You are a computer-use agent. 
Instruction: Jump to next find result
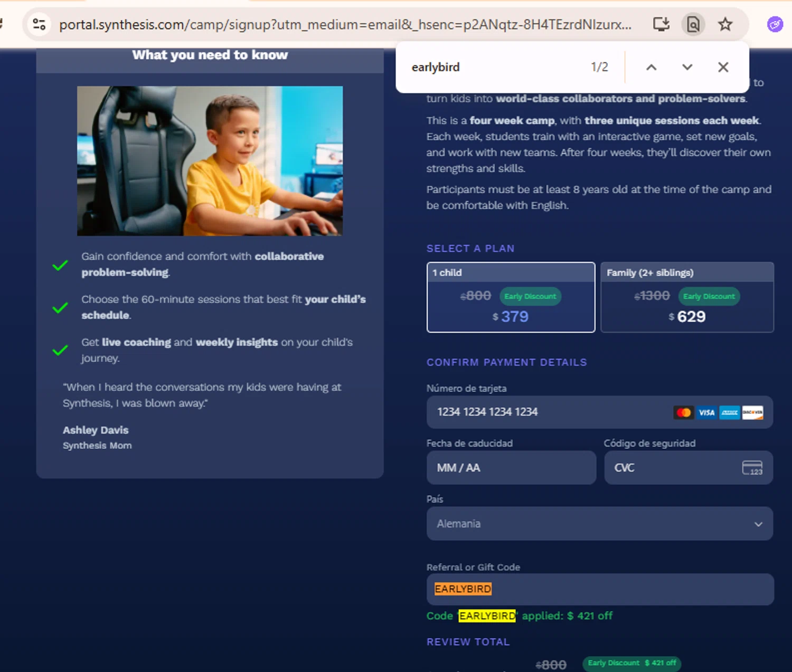click(x=687, y=67)
